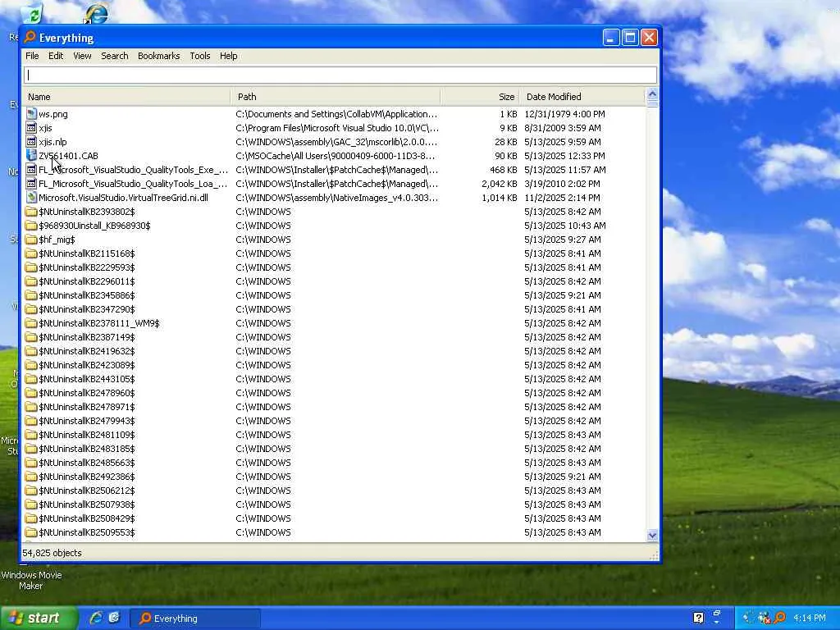Viewport: 840px width, 630px height.
Task: Click the $NtUninstallKB2508429$ entry name
Action: 87,518
